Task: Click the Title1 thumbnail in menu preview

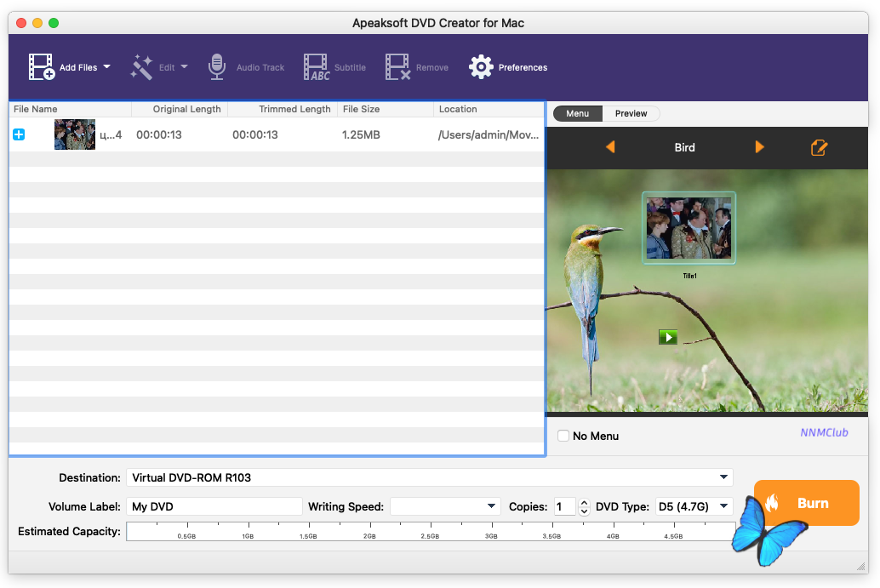Action: [689, 227]
